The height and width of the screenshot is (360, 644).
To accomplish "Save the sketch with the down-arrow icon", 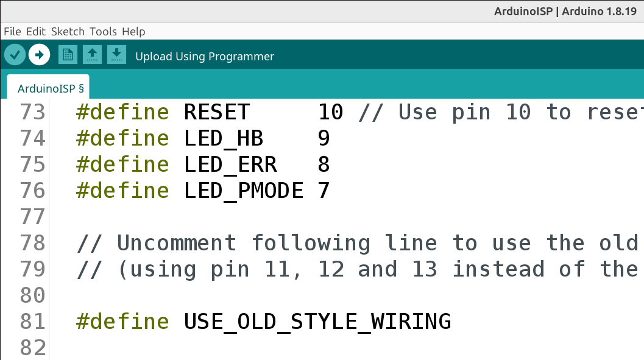I will point(116,55).
